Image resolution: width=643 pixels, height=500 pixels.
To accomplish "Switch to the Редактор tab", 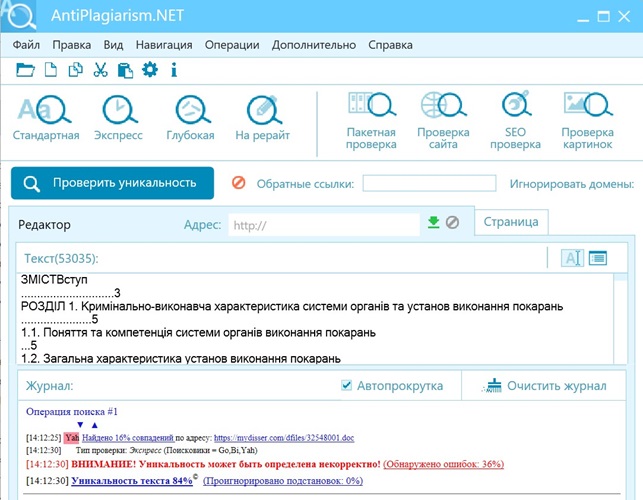I will tap(44, 225).
